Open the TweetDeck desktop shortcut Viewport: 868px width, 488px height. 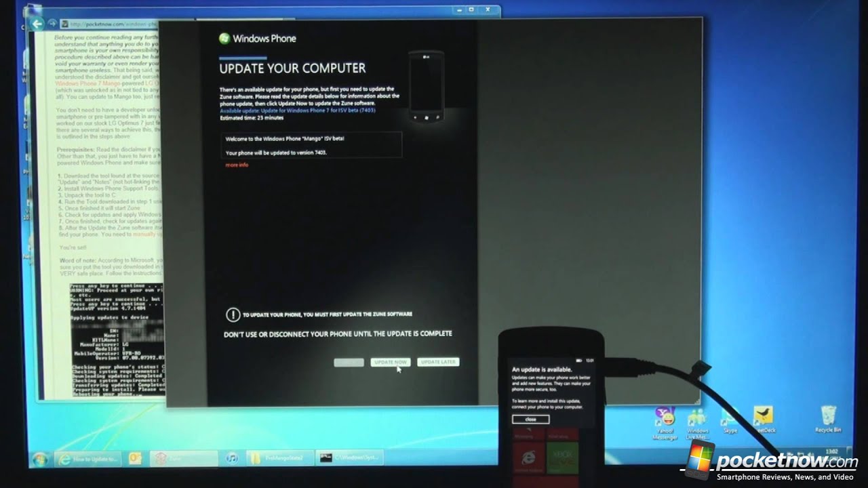coord(764,420)
